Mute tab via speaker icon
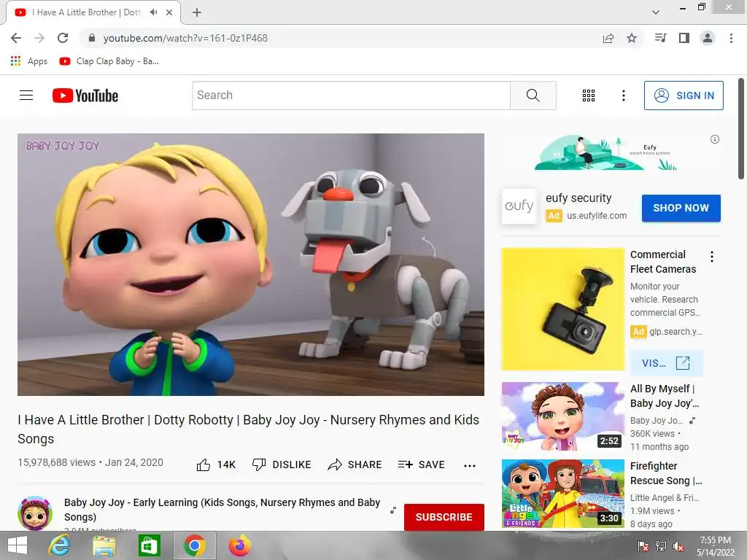The image size is (747, 560). [153, 12]
